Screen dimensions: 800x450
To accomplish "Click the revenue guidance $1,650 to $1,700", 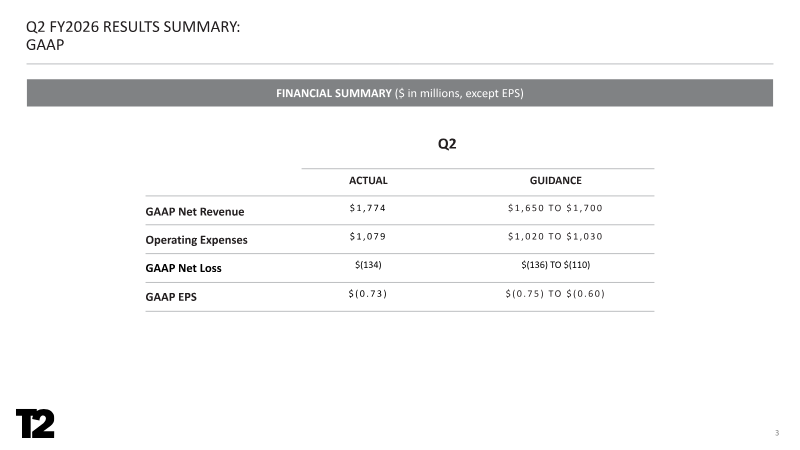I will coord(555,208).
